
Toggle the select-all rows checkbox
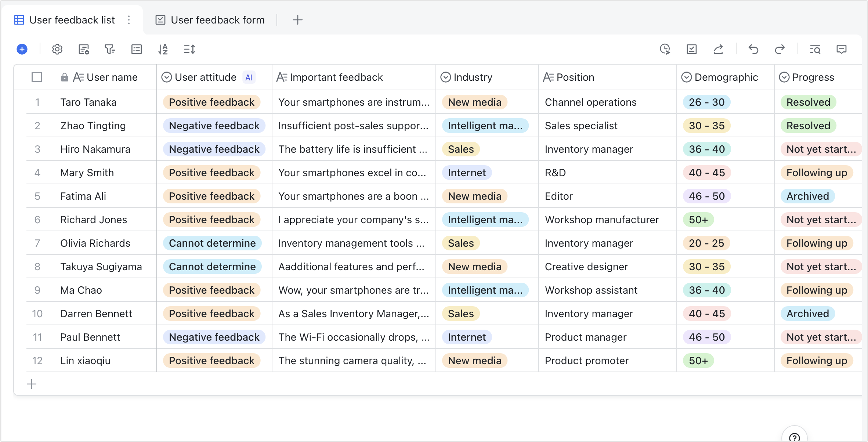[37, 77]
